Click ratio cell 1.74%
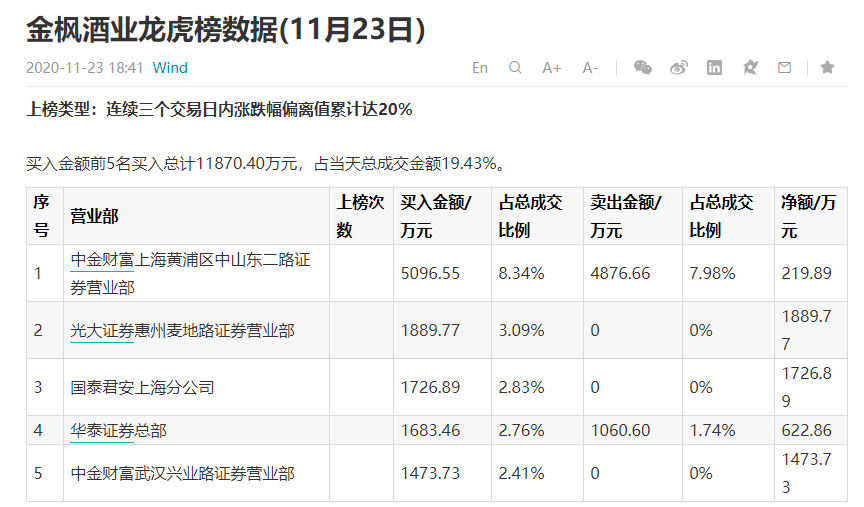Screen dimensions: 864x507 (712, 430)
